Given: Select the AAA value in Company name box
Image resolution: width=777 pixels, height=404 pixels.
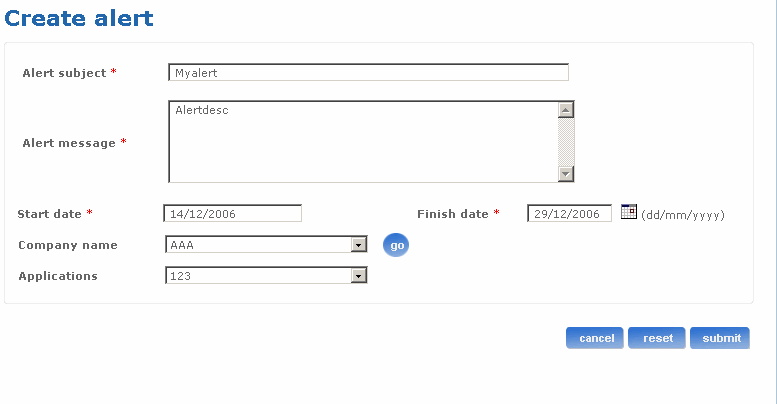Looking at the screenshot, I should pos(258,245).
